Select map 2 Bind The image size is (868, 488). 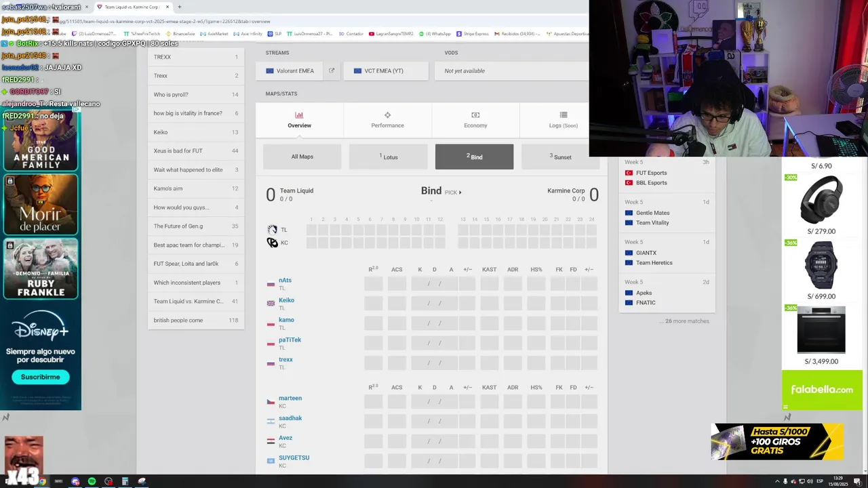coord(474,157)
